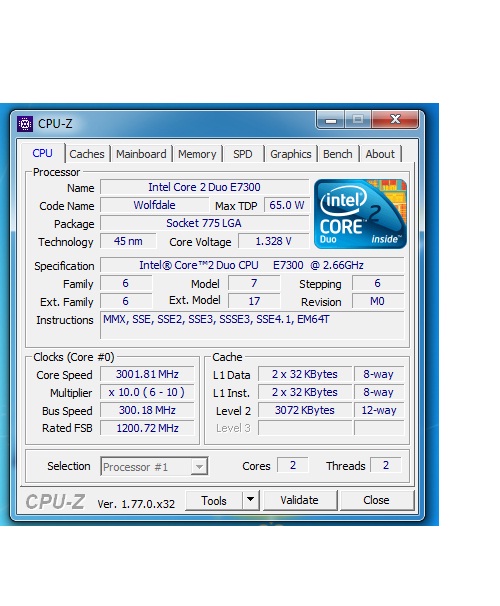Click the Core Voltage value '1.328 V'
The image size is (500, 606).
coord(274,241)
